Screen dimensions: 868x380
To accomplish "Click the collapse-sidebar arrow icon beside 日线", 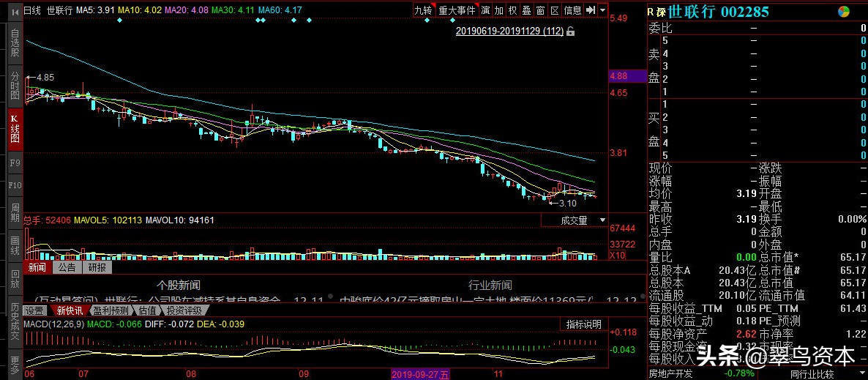I will point(15,10).
